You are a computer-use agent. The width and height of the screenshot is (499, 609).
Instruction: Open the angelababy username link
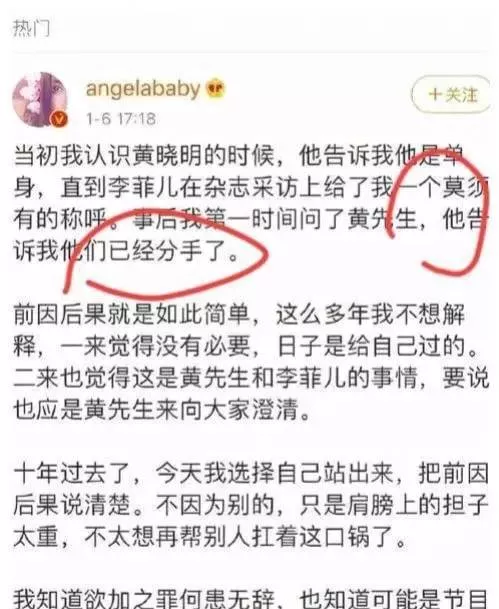pos(143,89)
